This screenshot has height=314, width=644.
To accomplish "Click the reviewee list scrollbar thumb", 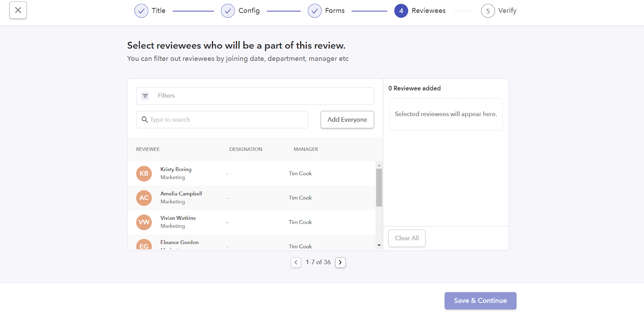I will click(379, 187).
